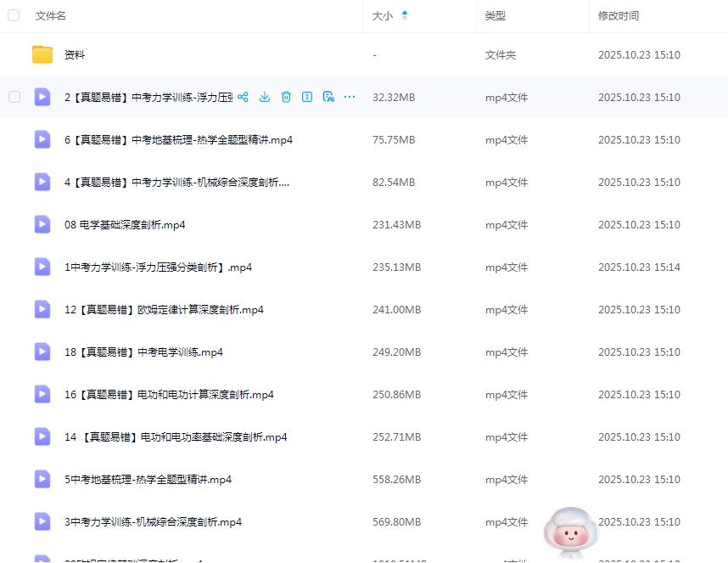Screen dimensions: 728x563
Task: Sort the list by 修改时间 column
Action: click(x=619, y=15)
